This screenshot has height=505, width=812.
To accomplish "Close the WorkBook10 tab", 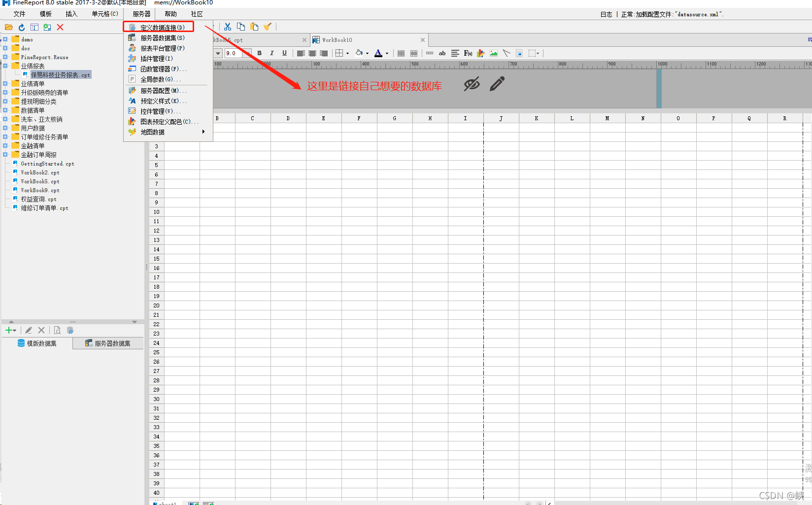I will coord(423,40).
